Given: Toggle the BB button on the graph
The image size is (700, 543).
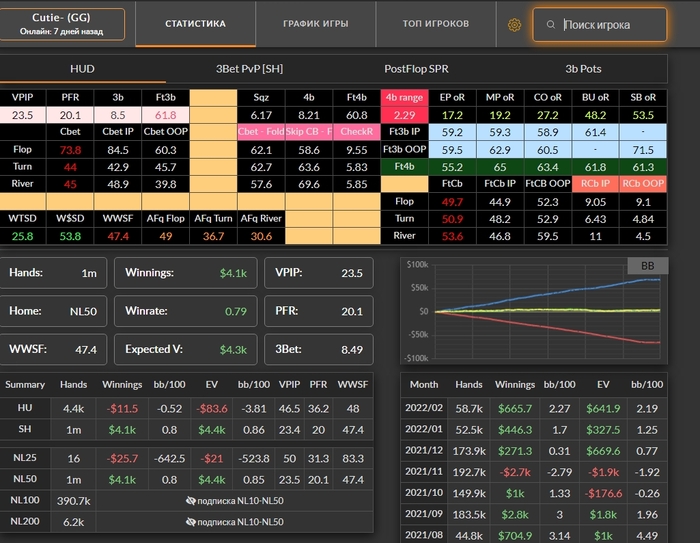Looking at the screenshot, I should tap(646, 266).
